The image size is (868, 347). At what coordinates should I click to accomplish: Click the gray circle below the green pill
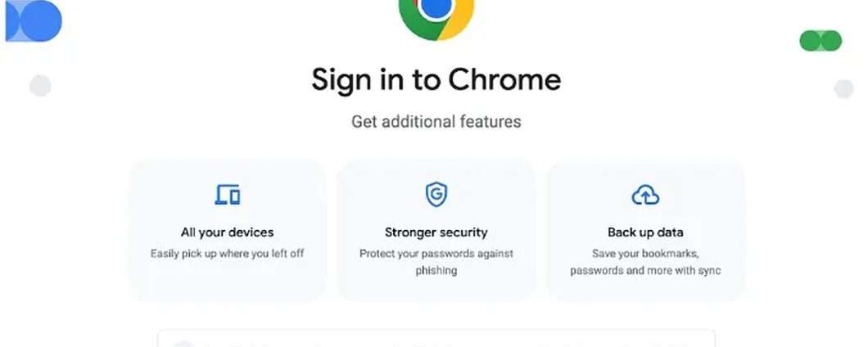tap(844, 89)
